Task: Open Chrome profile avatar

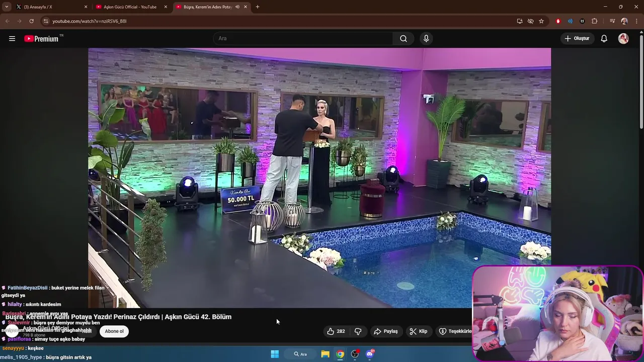Action: [624, 21]
